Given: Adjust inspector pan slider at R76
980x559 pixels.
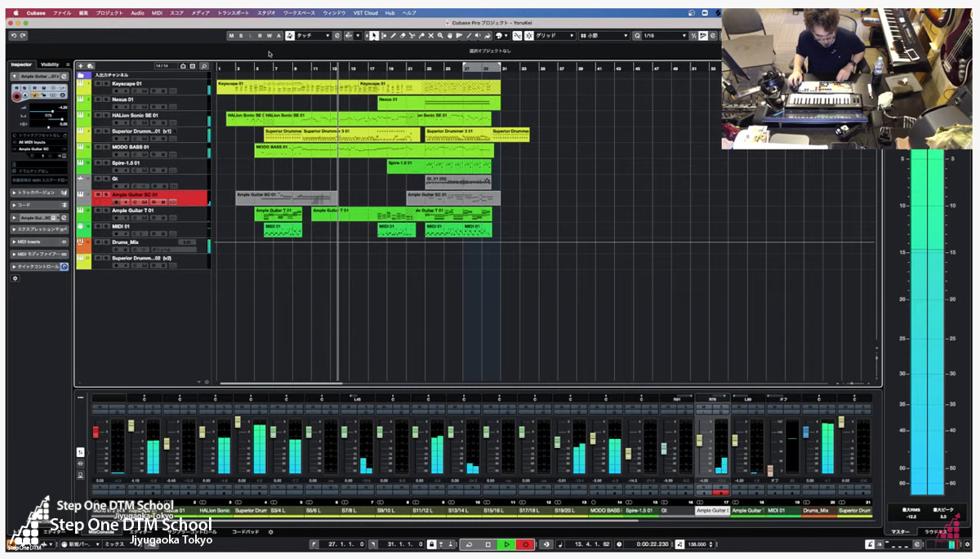Looking at the screenshot, I should (x=48, y=119).
